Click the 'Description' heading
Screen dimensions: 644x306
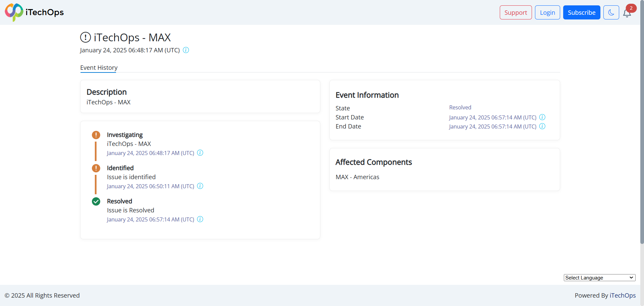(107, 92)
